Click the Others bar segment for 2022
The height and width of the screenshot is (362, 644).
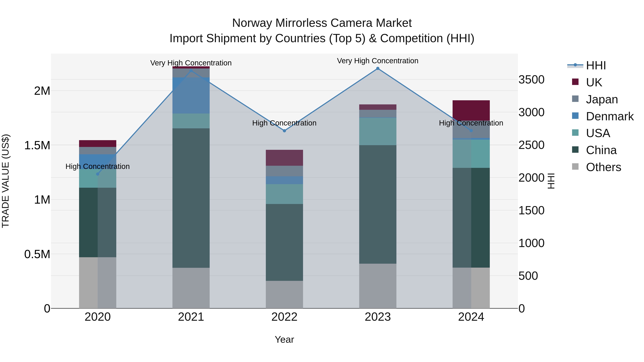[x=284, y=295]
